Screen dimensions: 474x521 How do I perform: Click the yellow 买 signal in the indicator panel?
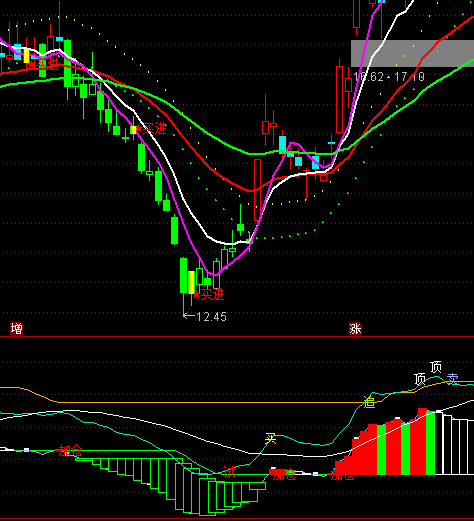click(x=271, y=438)
